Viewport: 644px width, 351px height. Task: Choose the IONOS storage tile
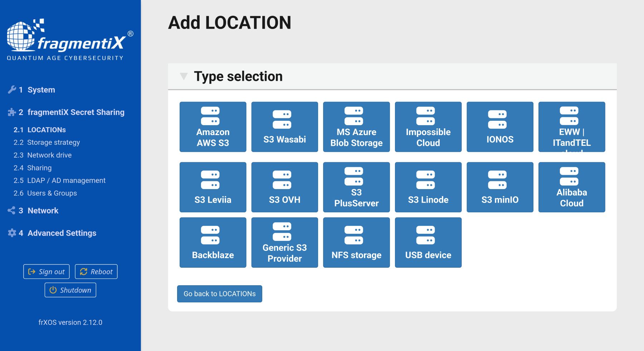tap(500, 127)
